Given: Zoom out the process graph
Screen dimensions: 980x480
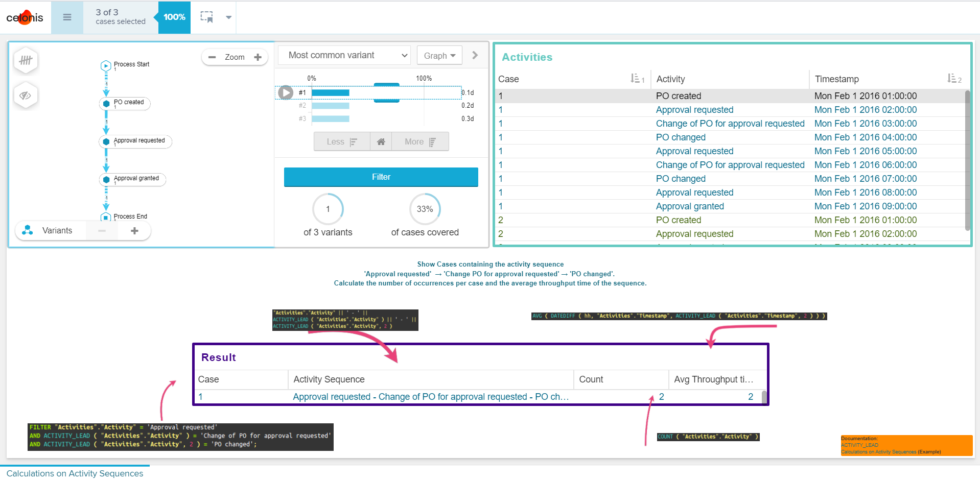Looking at the screenshot, I should pos(212,57).
